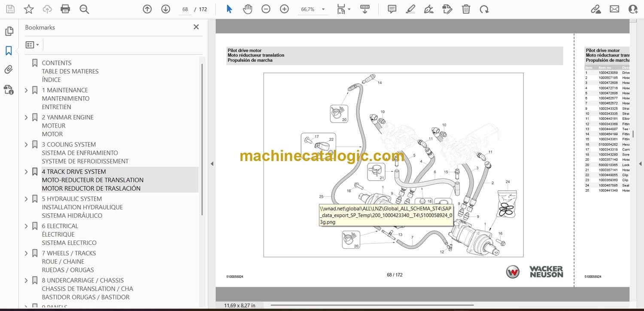Select the 4 TRACK DRIVE SYSTEM bookmark

[x=73, y=172]
